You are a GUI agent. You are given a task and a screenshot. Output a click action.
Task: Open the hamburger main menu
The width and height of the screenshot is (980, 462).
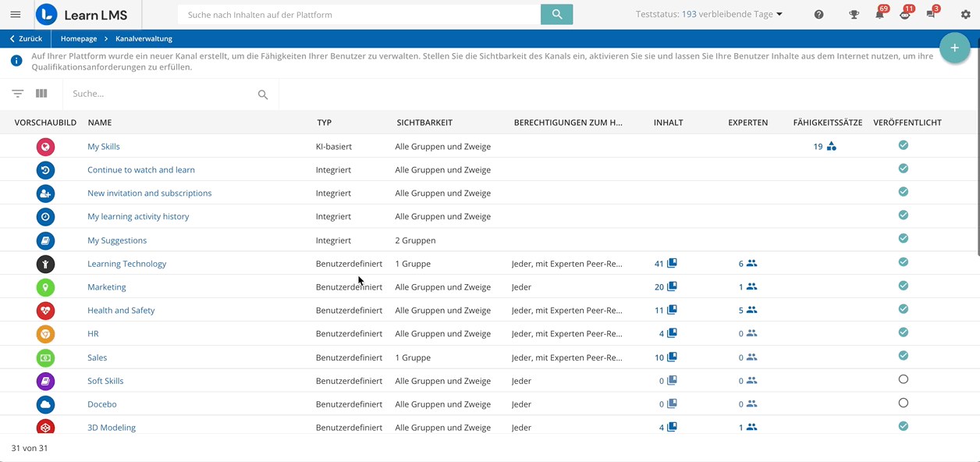click(x=16, y=15)
